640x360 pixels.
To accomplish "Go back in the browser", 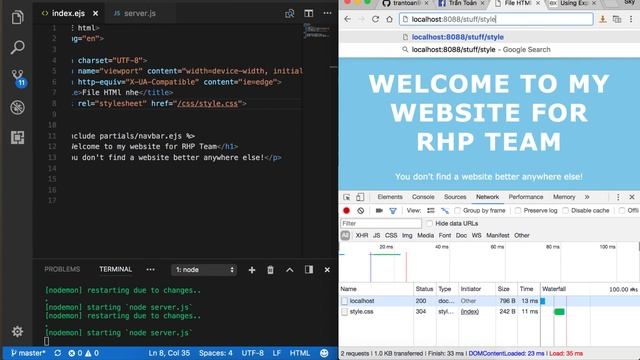I will (347, 19).
